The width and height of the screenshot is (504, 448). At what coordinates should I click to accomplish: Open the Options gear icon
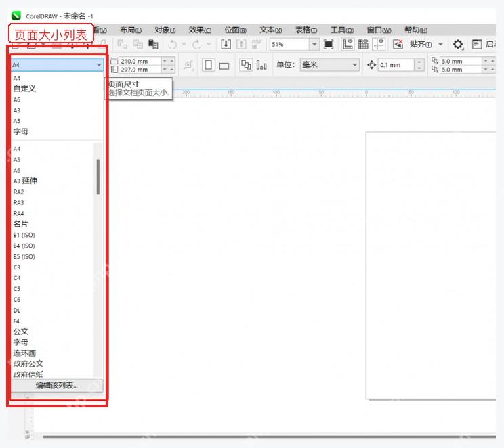coord(458,44)
